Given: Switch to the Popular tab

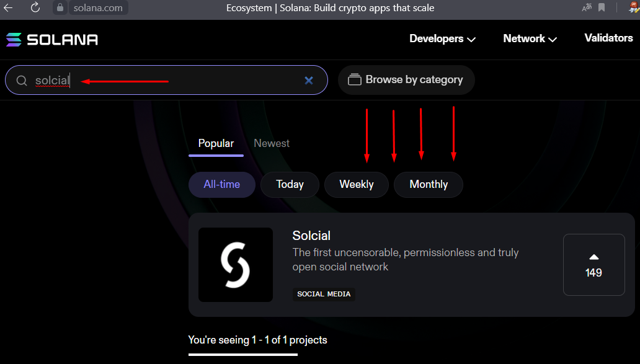Looking at the screenshot, I should point(216,144).
